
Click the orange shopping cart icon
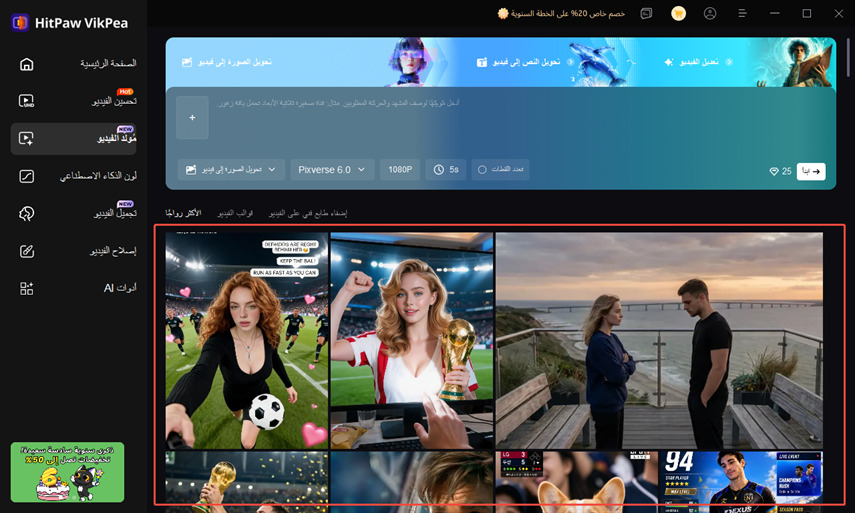[678, 14]
